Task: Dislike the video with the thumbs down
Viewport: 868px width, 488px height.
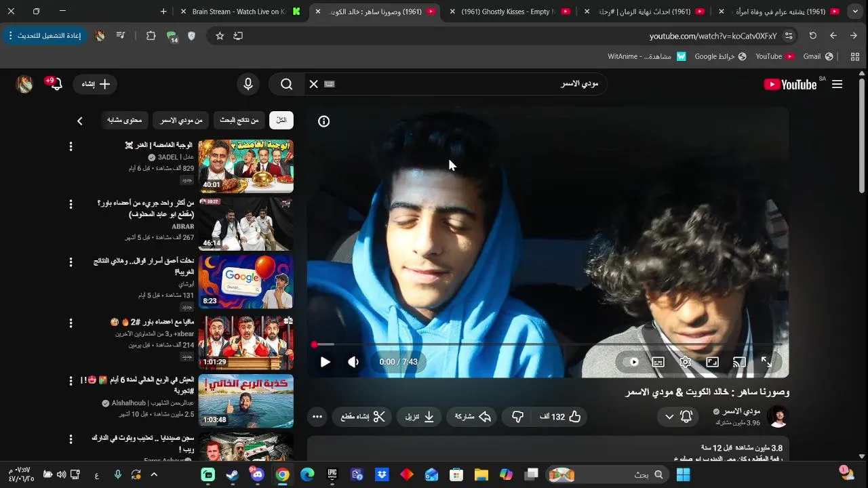Action: click(x=517, y=417)
